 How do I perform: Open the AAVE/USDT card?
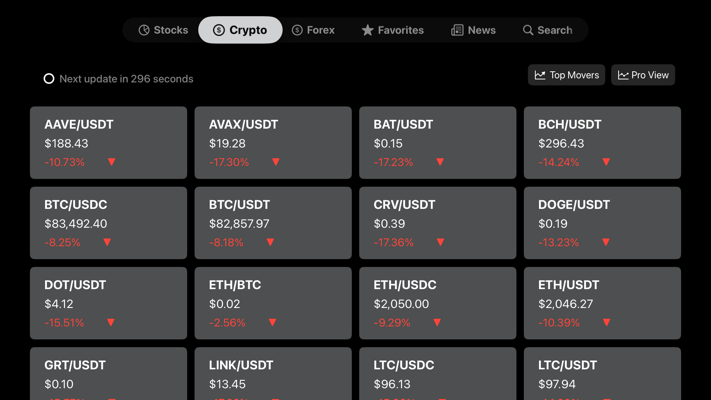pos(108,142)
